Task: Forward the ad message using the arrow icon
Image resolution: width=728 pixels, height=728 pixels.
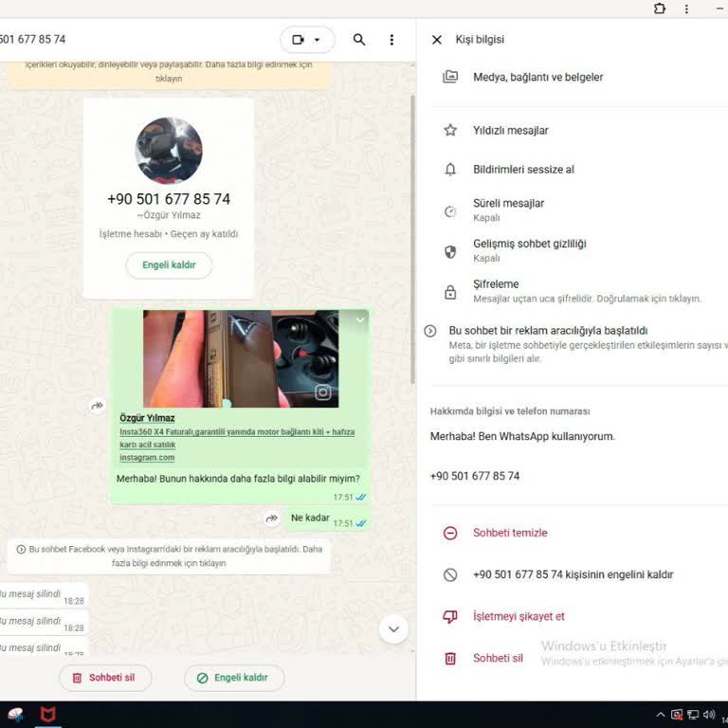Action: [97, 406]
